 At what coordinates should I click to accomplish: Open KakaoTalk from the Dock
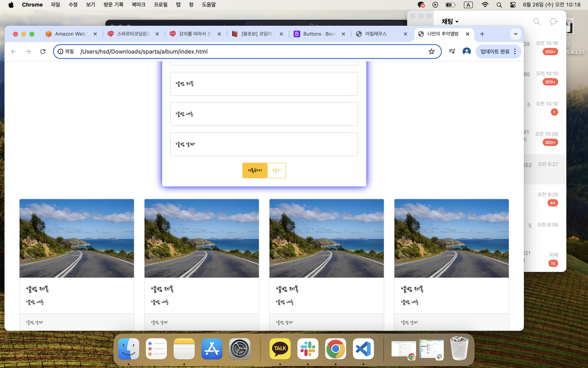tap(280, 349)
